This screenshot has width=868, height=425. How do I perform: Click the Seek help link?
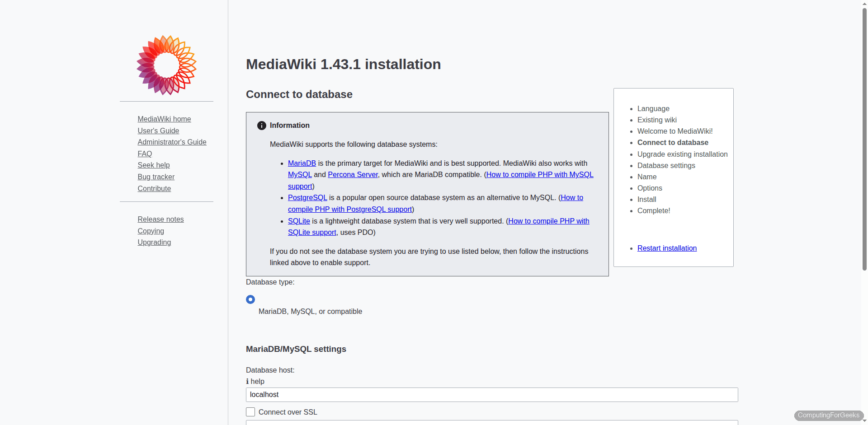click(x=154, y=165)
